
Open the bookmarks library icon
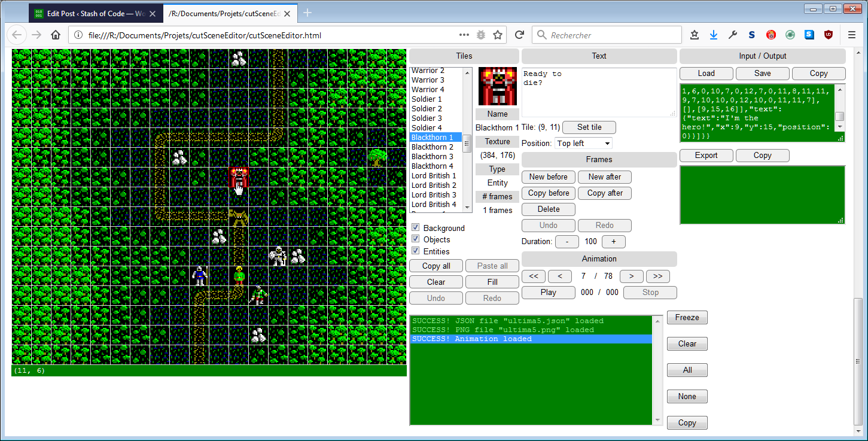pos(695,35)
